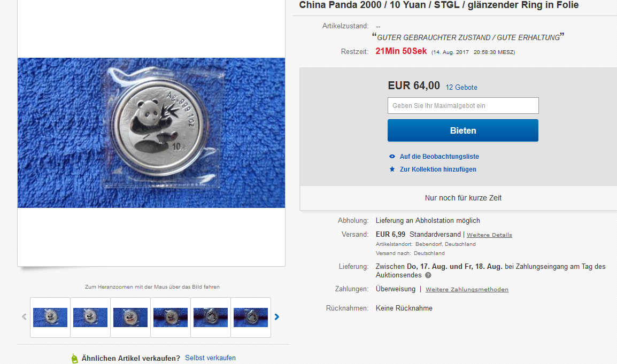Open Weitere Details shipping link
This screenshot has width=617, height=364.
[x=489, y=235]
